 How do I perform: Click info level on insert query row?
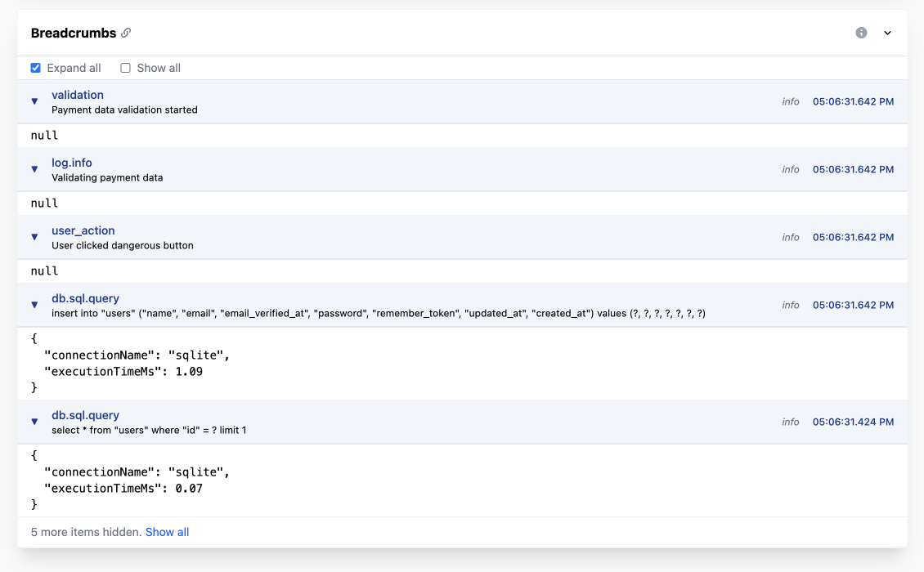click(x=790, y=305)
